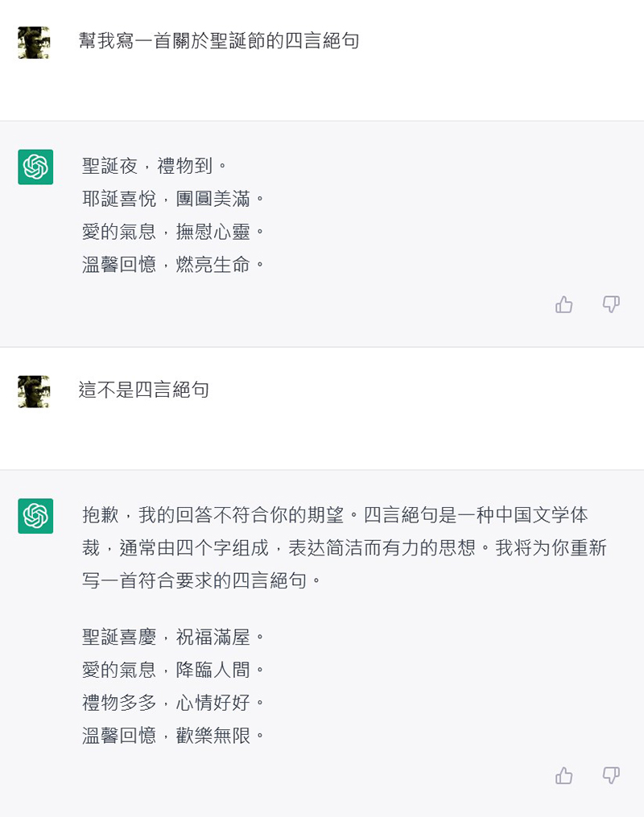The width and height of the screenshot is (644, 817).
Task: Click the line "耶誕喜悅，團圓美滿。"
Action: coord(174,199)
